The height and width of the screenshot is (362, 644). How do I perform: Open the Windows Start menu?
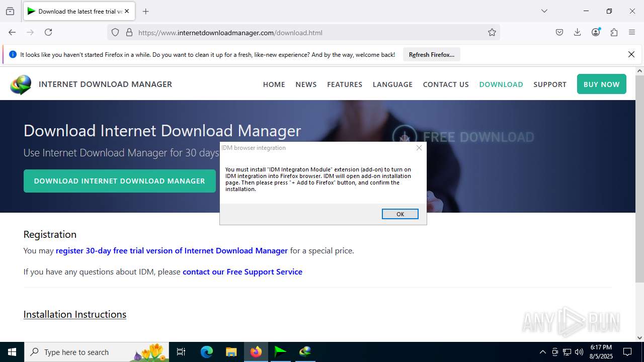click(12, 352)
